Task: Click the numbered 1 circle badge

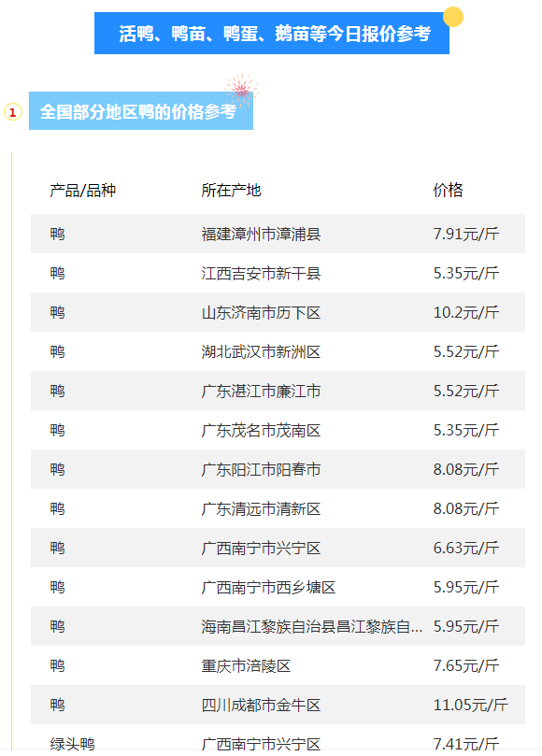Action: pyautogui.click(x=13, y=112)
